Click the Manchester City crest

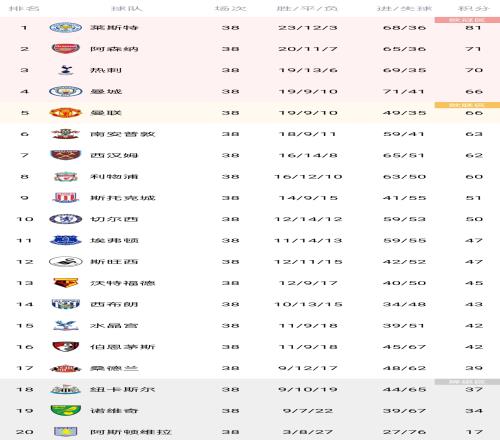[x=66, y=91]
